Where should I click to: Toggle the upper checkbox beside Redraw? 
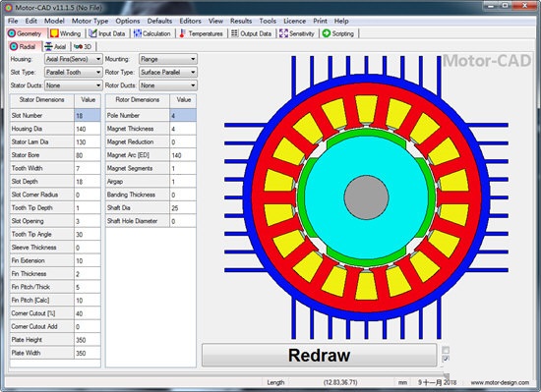[446, 350]
